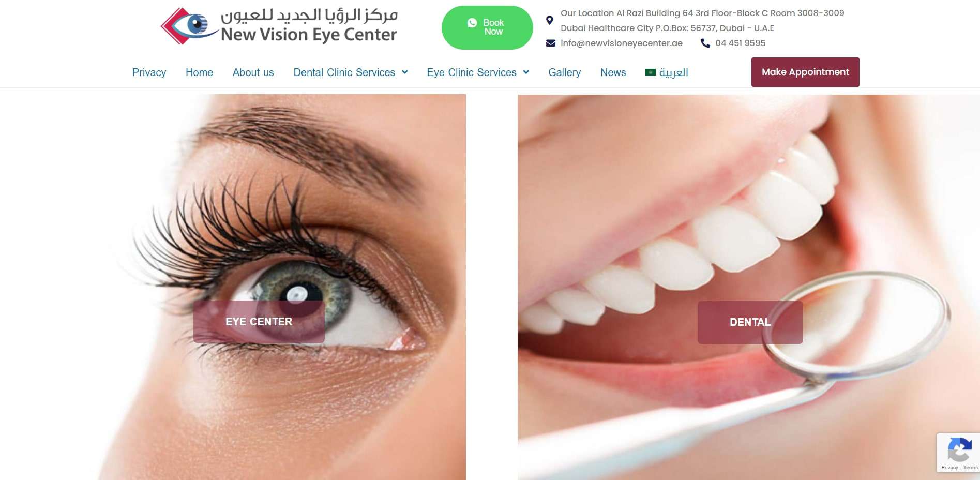Select the DENTAL button
Screen dimensions: 980x480
click(750, 322)
